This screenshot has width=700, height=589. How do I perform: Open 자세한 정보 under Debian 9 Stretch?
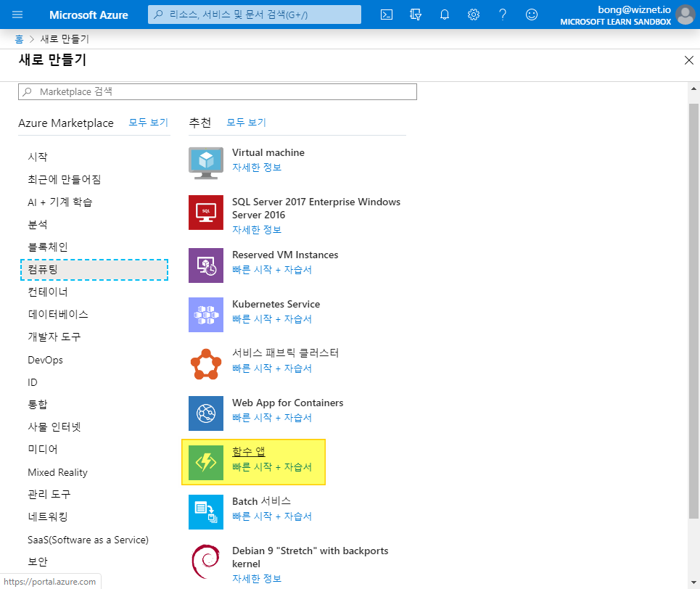pyautogui.click(x=257, y=579)
